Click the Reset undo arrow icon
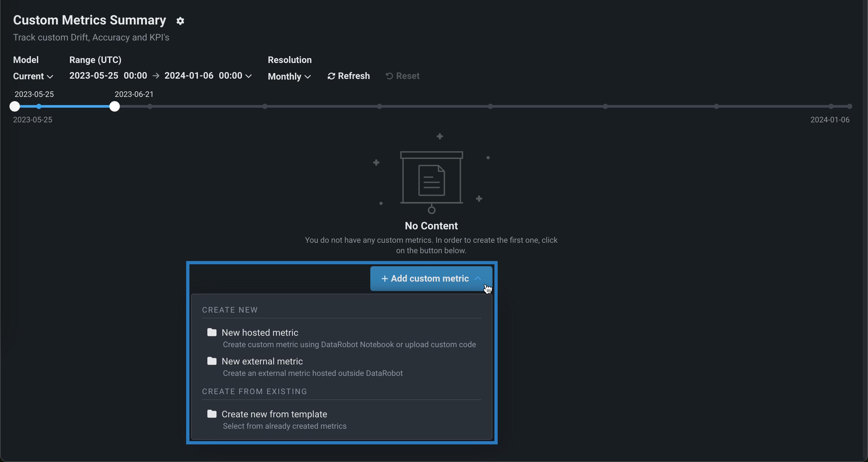 coord(389,76)
